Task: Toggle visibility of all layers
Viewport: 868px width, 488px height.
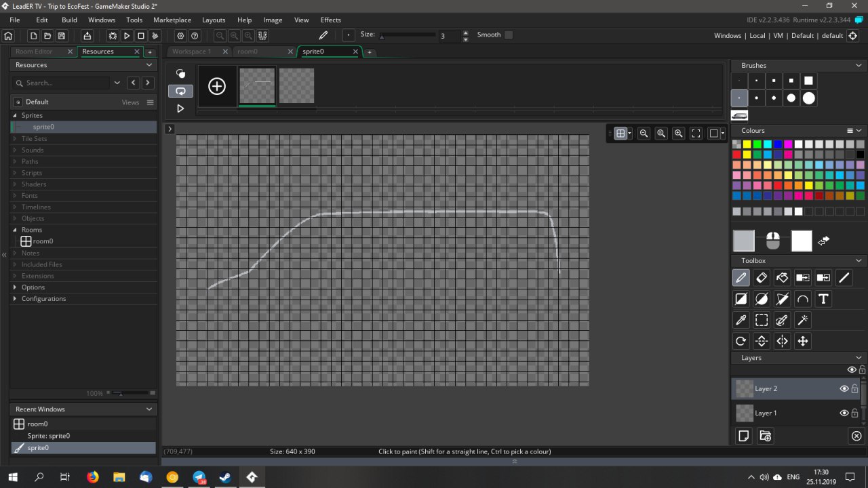Action: (x=852, y=369)
